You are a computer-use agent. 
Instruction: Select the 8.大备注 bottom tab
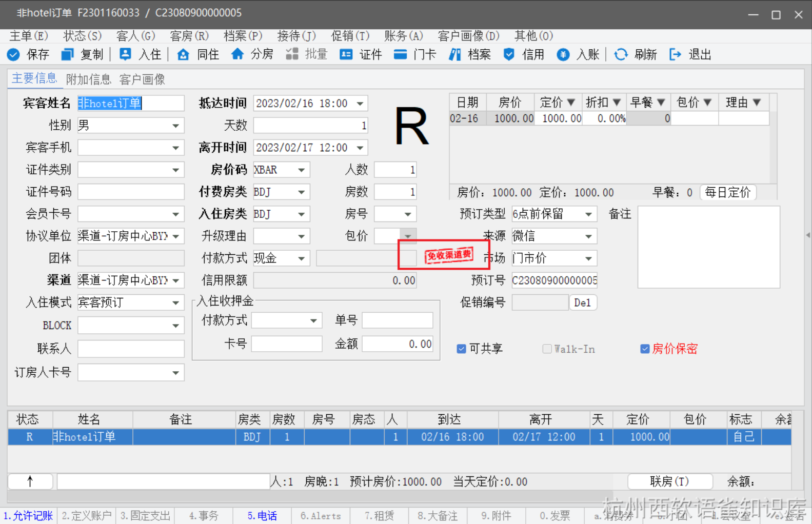[x=438, y=516]
